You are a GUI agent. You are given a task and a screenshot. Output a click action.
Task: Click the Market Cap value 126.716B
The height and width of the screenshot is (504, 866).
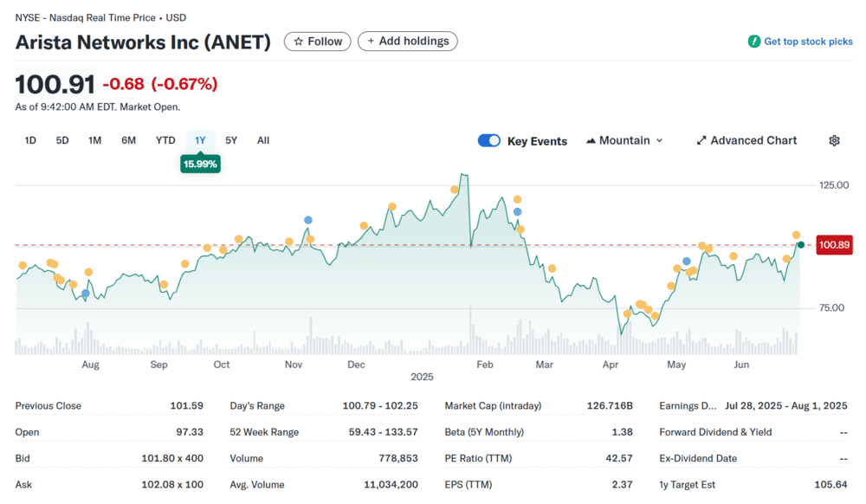(610, 406)
